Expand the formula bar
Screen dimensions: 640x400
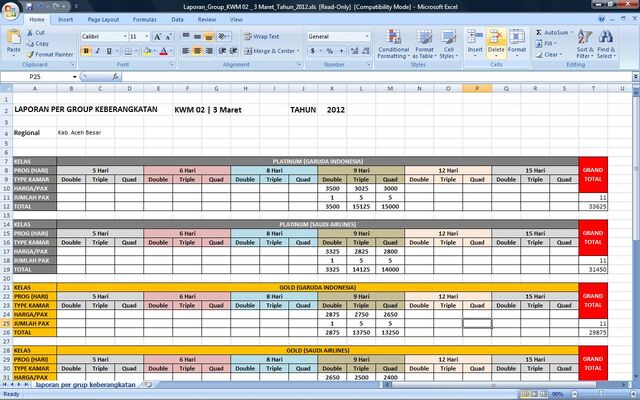coord(636,76)
